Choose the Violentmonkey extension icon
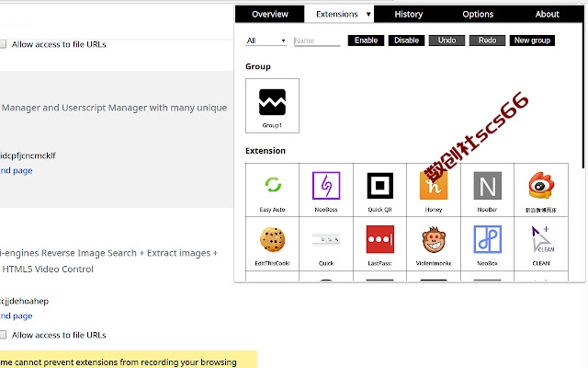 tap(434, 239)
